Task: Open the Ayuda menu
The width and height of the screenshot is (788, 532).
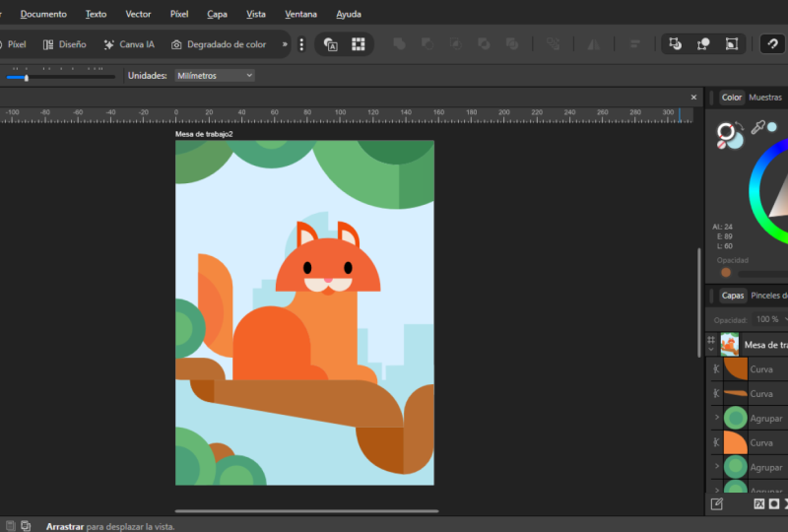Action: (349, 14)
